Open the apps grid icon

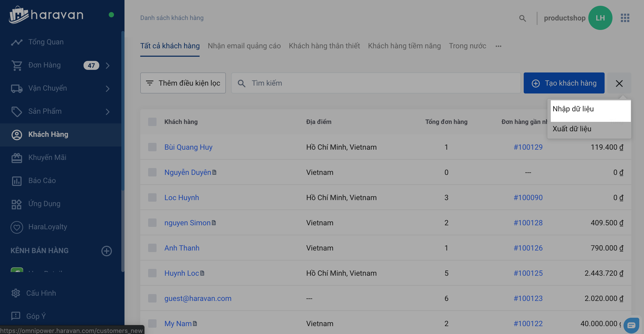tap(625, 18)
